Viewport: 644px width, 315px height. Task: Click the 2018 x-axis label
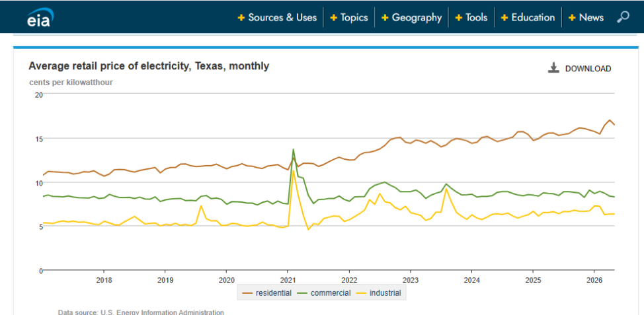point(104,280)
